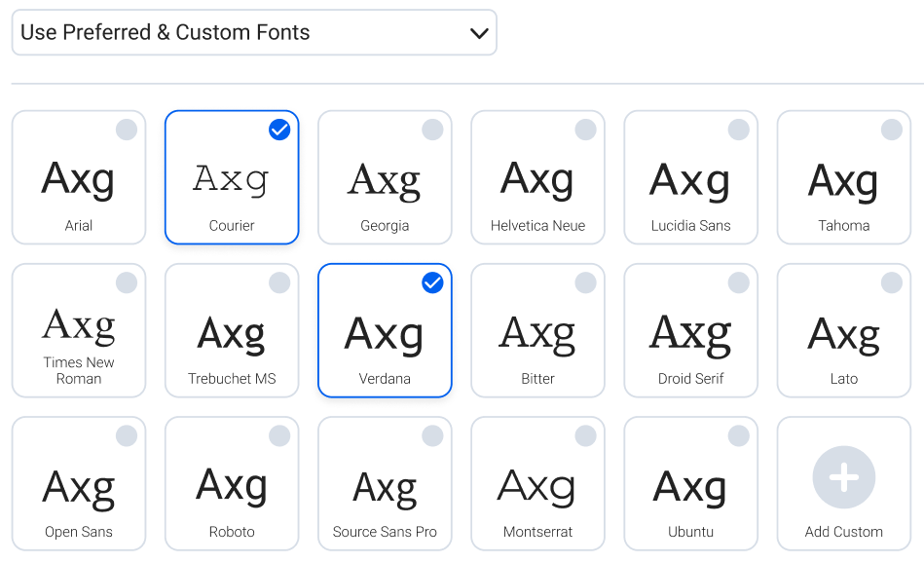
Task: Click the Courier Axg font preview
Action: [x=231, y=180]
